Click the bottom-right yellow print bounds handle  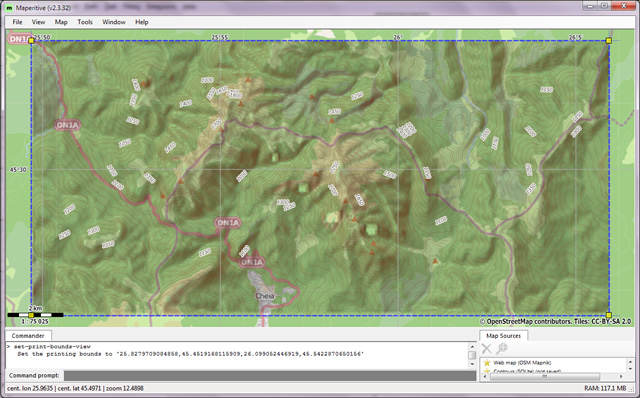[x=609, y=315]
